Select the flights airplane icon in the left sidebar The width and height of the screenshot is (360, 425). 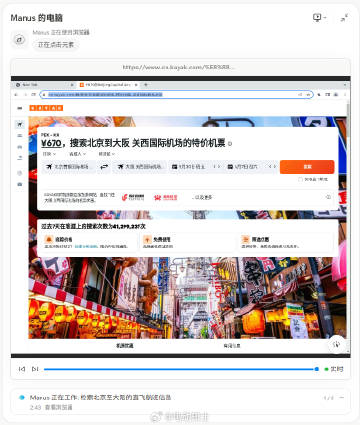20,124
